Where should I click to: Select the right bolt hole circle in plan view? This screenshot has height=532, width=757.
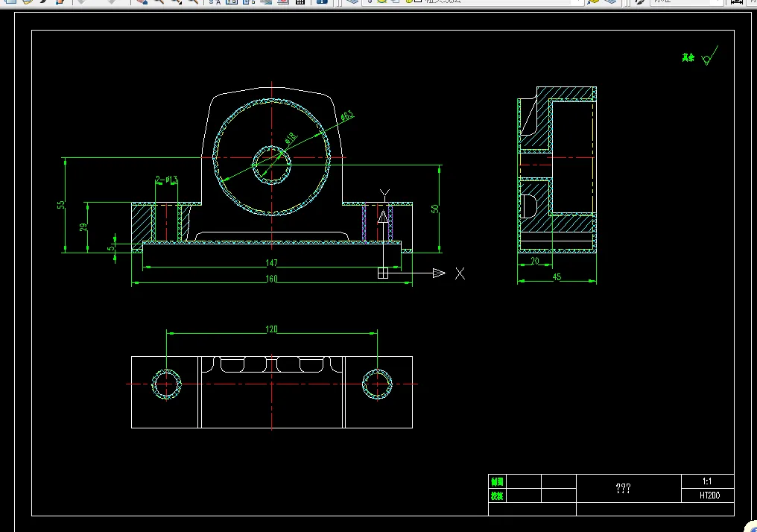pos(377,384)
